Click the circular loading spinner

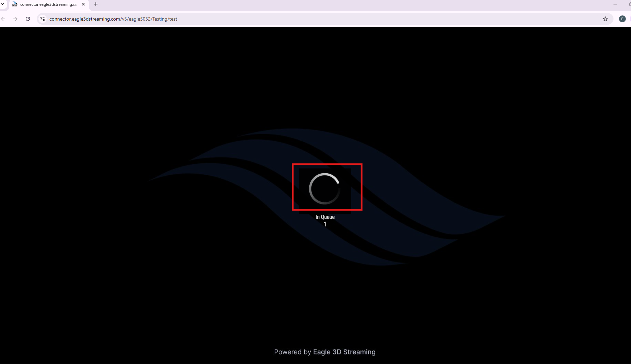point(324,189)
